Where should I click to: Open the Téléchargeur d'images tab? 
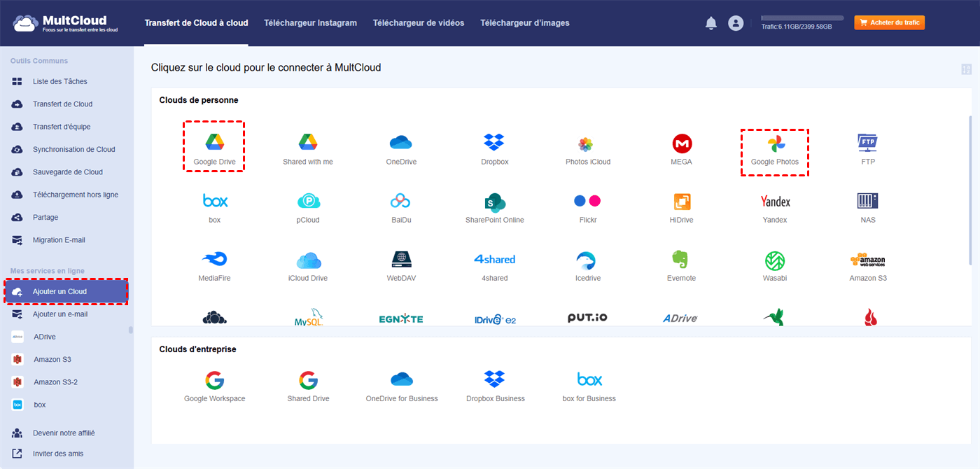pos(525,23)
